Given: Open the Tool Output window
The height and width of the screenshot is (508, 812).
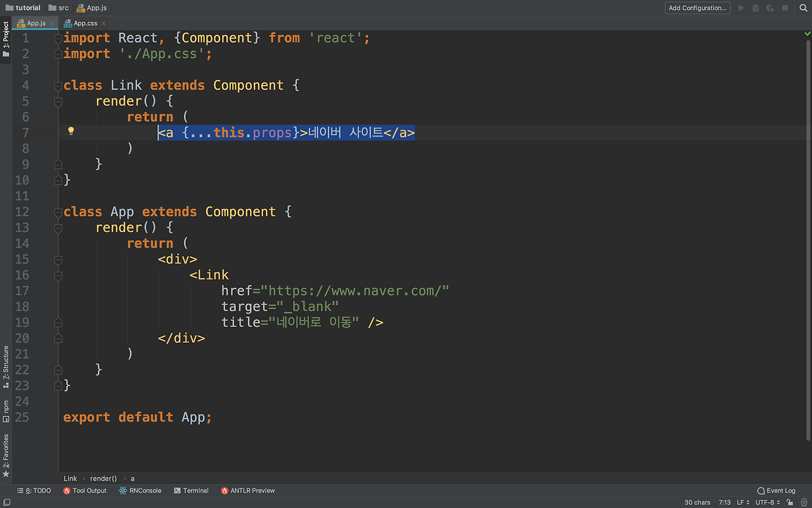Looking at the screenshot, I should click(85, 490).
